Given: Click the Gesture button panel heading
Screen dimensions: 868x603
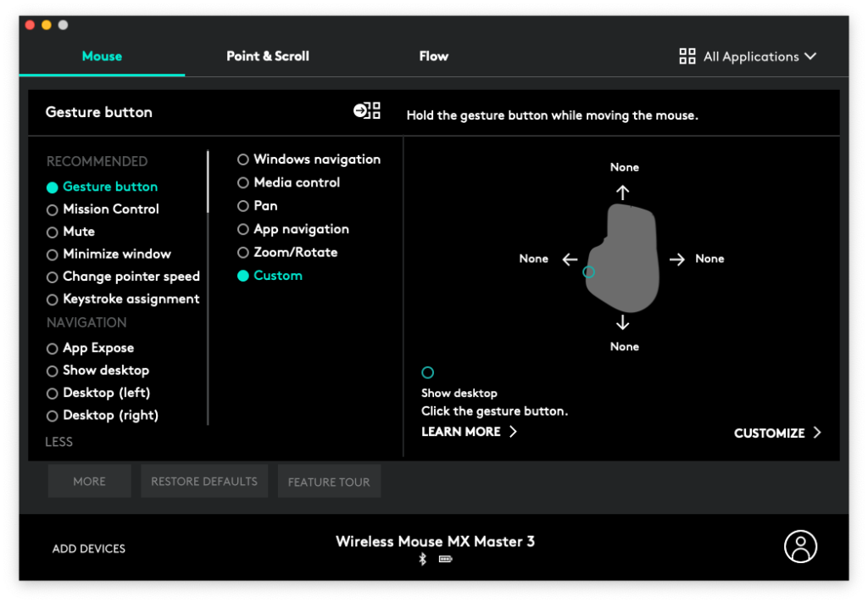Looking at the screenshot, I should 98,112.
